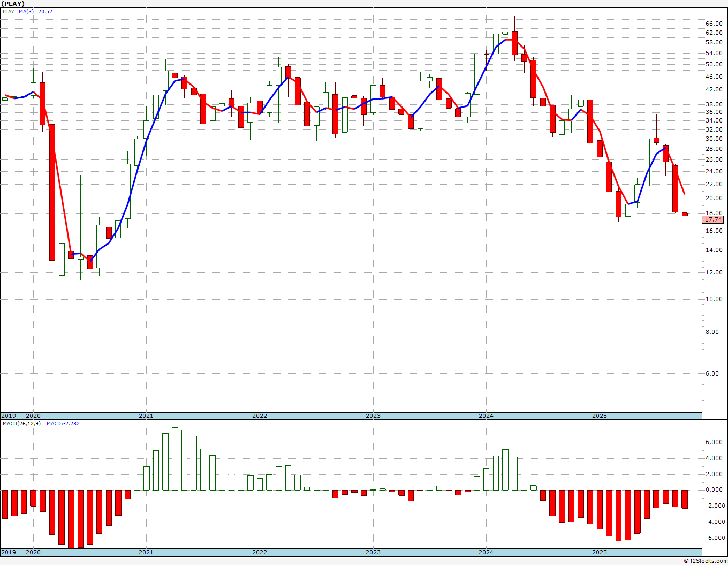Select "20.00" on the price axis
Image resolution: width=728 pixels, height=565 pixels.
pyautogui.click(x=714, y=198)
